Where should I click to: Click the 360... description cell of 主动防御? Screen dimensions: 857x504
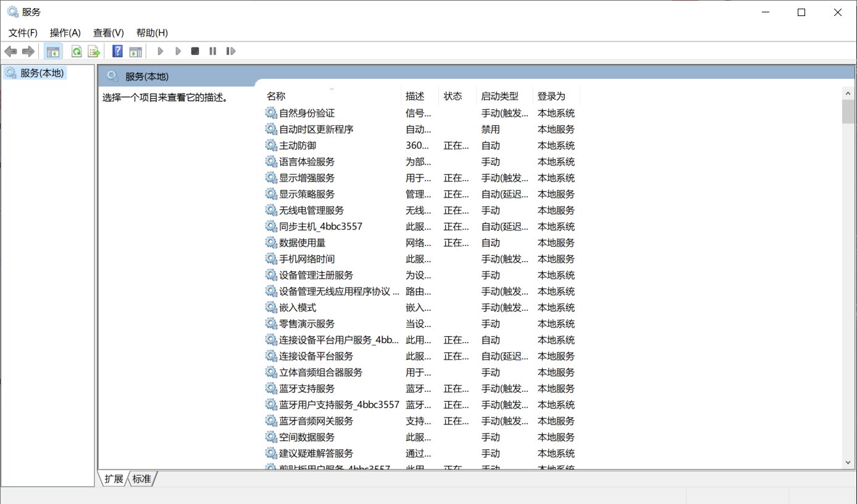[x=418, y=146]
